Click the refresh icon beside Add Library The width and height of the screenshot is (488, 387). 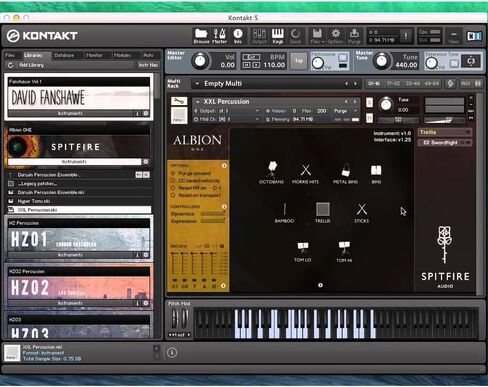pos(10,65)
